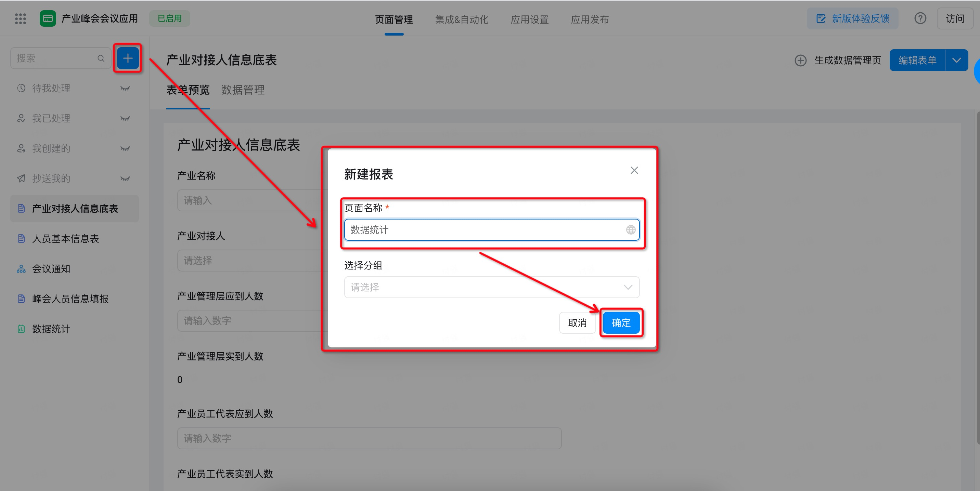Screen dimensions: 980x491
Task: Open 峰会人员信息填报 in sidebar
Action: [75, 299]
